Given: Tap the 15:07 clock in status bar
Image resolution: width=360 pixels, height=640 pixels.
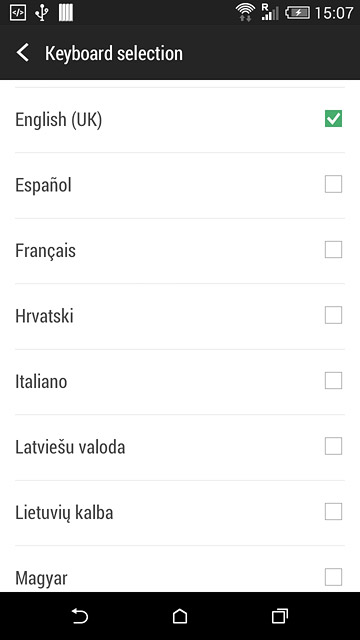Looking at the screenshot, I should 334,13.
